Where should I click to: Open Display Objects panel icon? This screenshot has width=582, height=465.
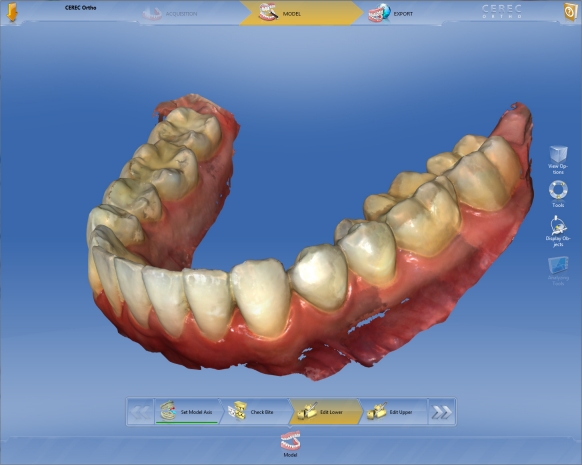[x=558, y=225]
